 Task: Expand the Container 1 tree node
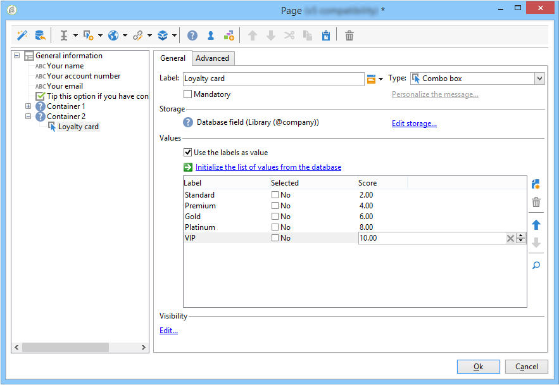coord(28,106)
